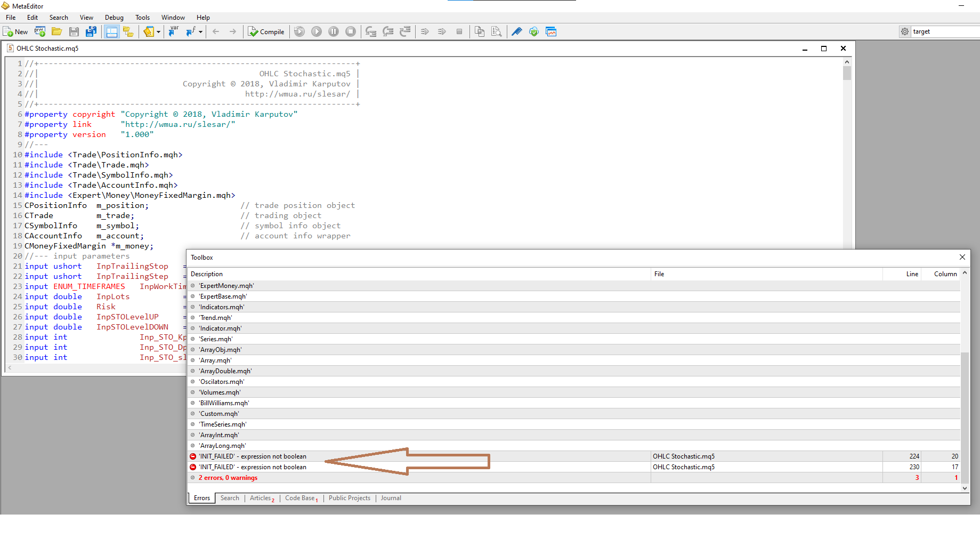The image size is (980, 546).
Task: Open the print preview icon
Action: (x=496, y=31)
